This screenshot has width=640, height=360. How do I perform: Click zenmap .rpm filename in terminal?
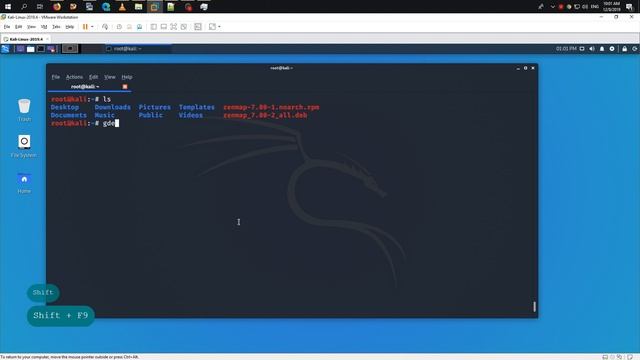pos(271,107)
